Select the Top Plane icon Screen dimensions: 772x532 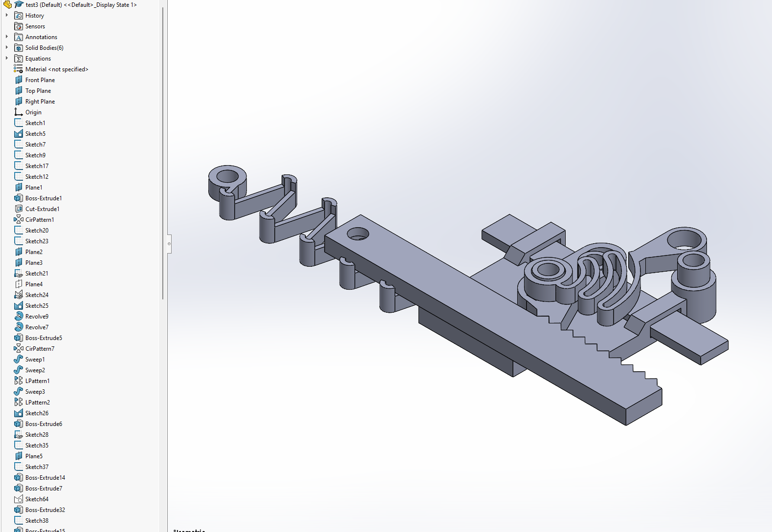(19, 91)
